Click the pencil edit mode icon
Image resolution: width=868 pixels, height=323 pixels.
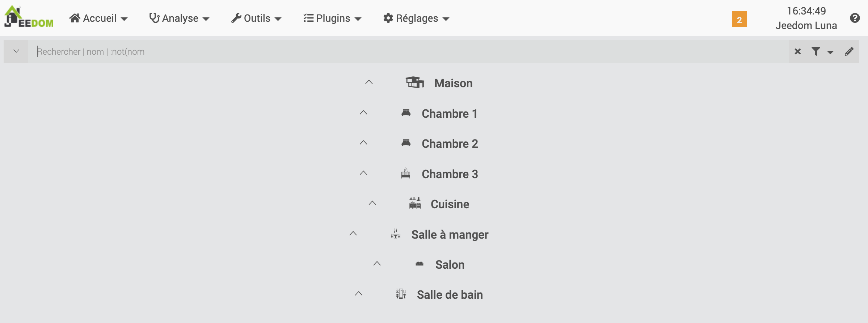[x=849, y=51]
